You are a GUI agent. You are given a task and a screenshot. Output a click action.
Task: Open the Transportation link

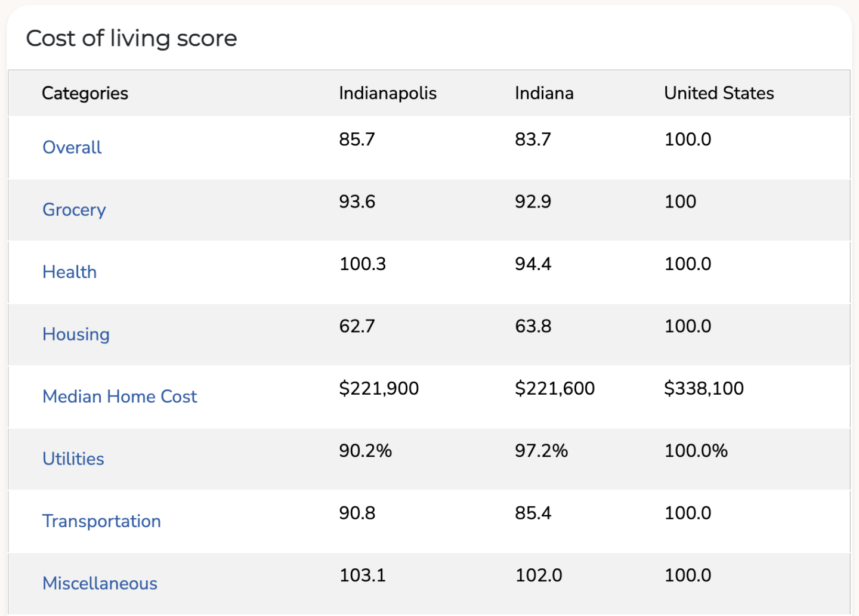pos(101,521)
